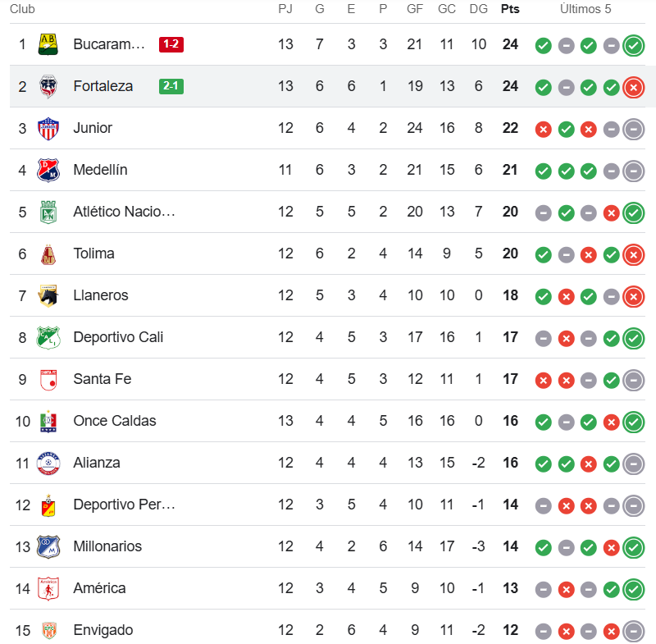656x644 pixels.
Task: Click the Millonarios club crest
Action: 48,546
